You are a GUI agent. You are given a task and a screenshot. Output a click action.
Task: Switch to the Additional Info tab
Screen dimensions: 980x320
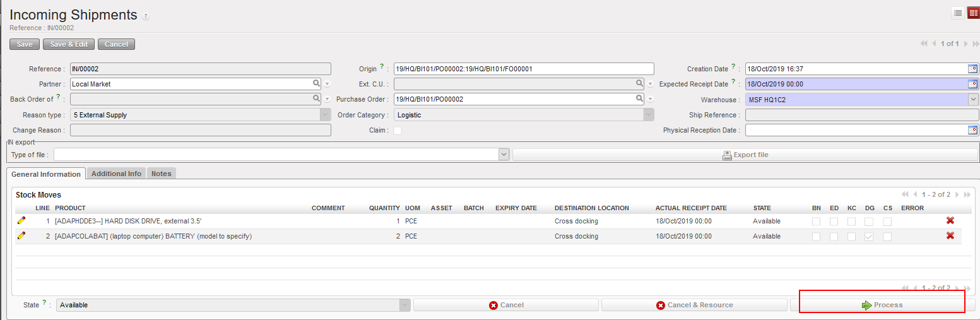coord(116,174)
